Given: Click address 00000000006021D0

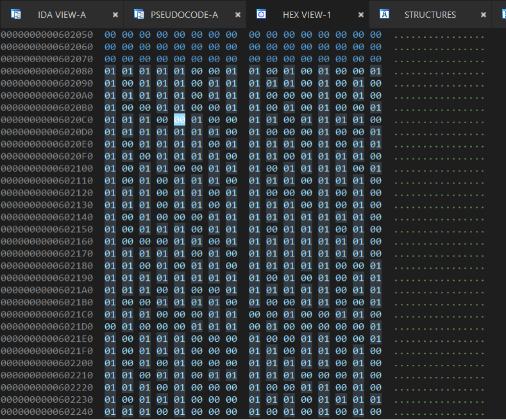Looking at the screenshot, I should (x=47, y=326).
